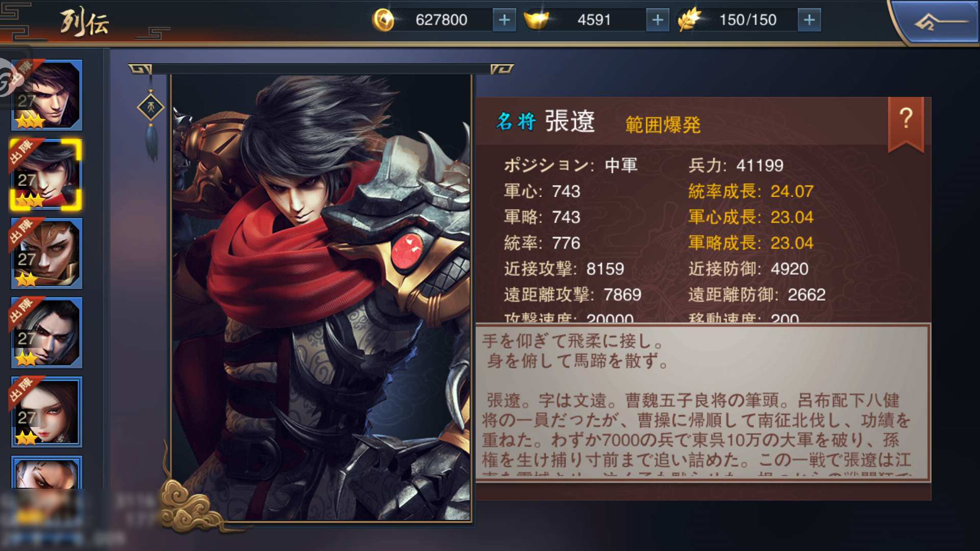Add more gold coins with plus button

504,20
